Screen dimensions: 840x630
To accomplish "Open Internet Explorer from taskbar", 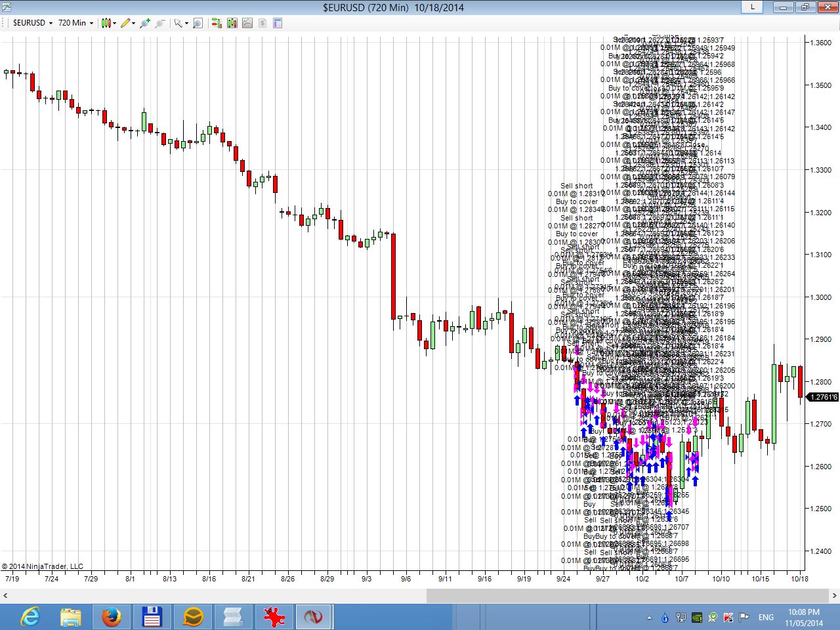I will click(31, 617).
